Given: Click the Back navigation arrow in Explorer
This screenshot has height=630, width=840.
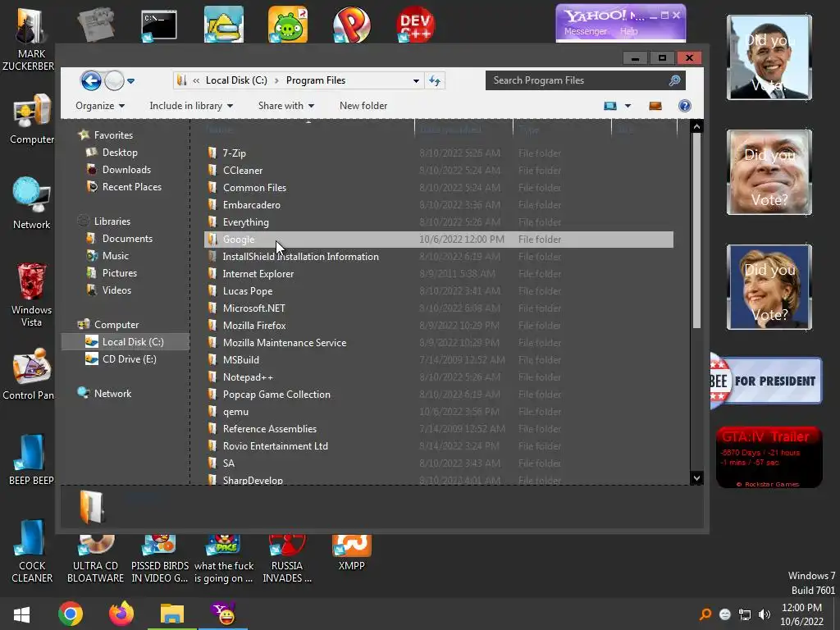Looking at the screenshot, I should [91, 81].
